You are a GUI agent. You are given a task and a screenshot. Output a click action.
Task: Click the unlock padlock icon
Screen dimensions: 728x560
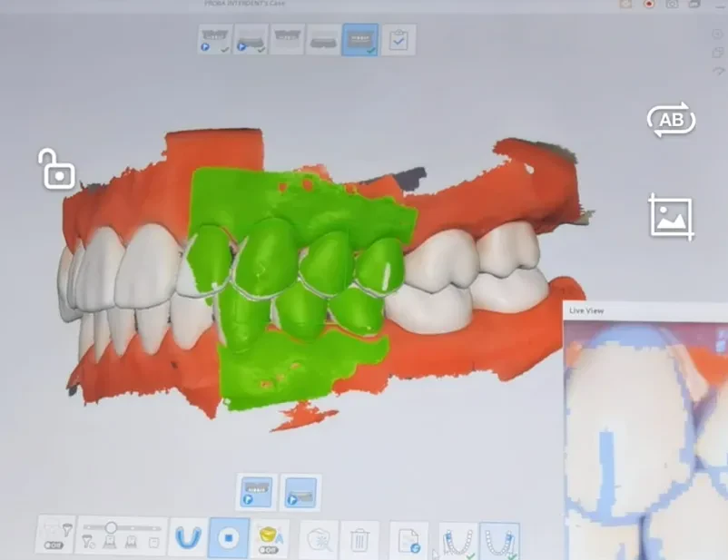point(56,170)
